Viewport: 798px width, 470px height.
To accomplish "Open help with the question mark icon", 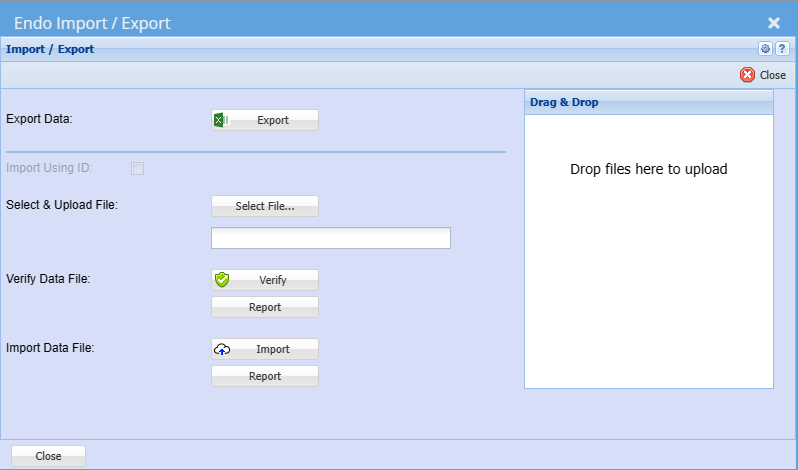I will [x=782, y=49].
